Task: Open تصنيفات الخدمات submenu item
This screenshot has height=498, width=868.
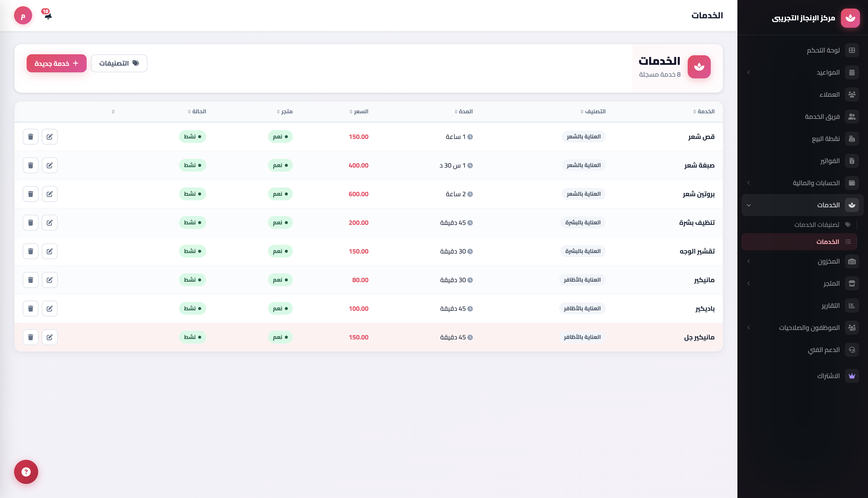Action: [x=799, y=224]
